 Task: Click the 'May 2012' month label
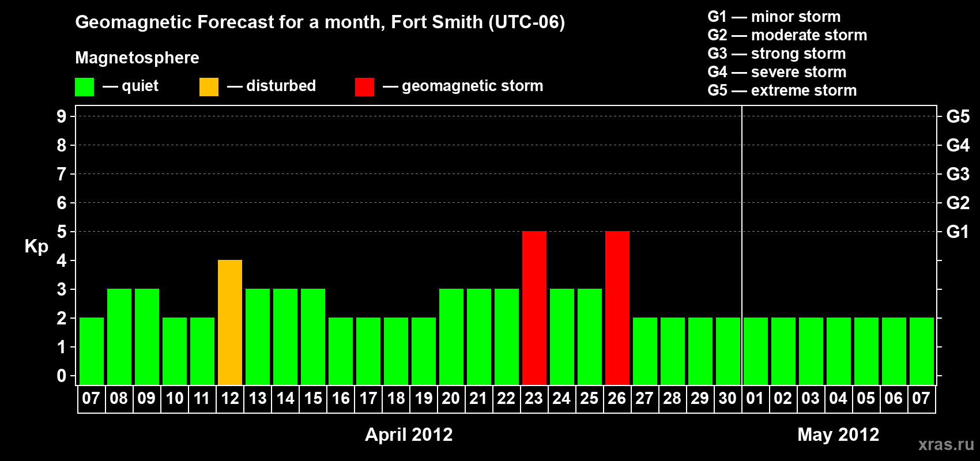(838, 434)
